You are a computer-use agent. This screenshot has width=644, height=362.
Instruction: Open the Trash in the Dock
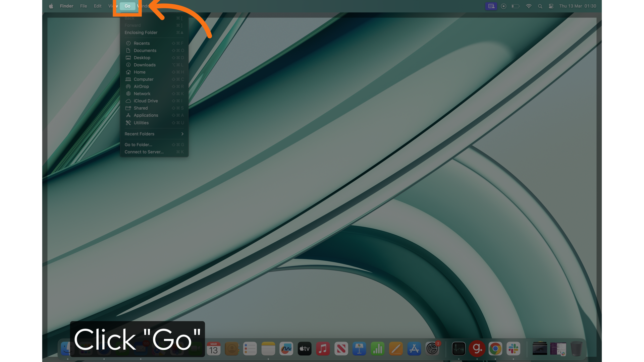point(576,349)
